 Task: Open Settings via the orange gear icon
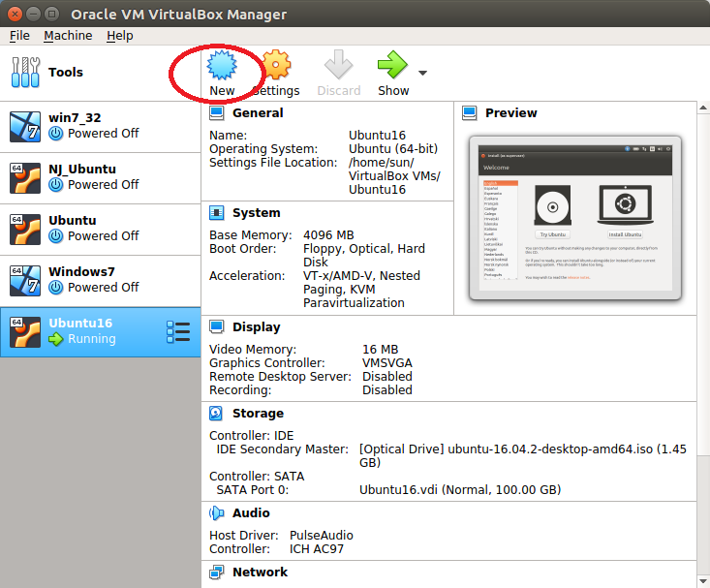(276, 65)
